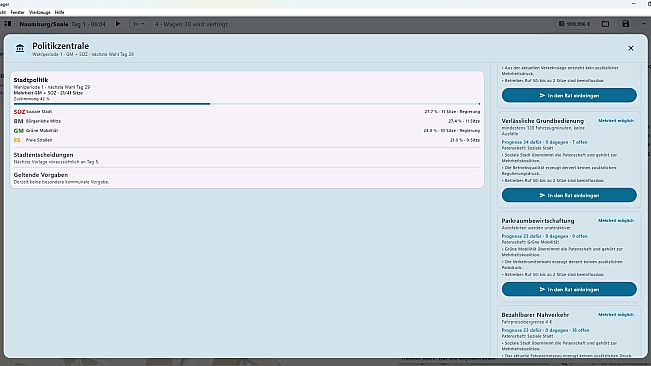Click the topmost In den Rat einbringen button

point(569,95)
